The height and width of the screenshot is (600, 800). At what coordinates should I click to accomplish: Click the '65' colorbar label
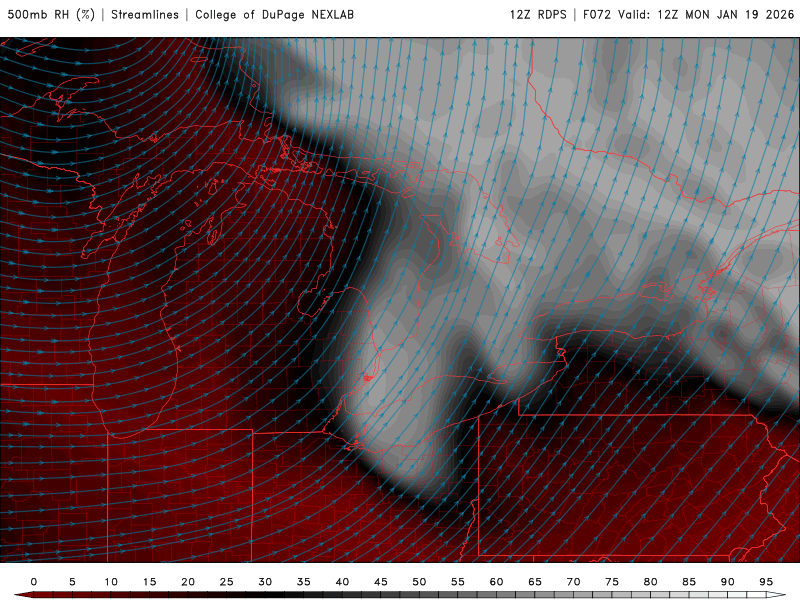[x=535, y=582]
